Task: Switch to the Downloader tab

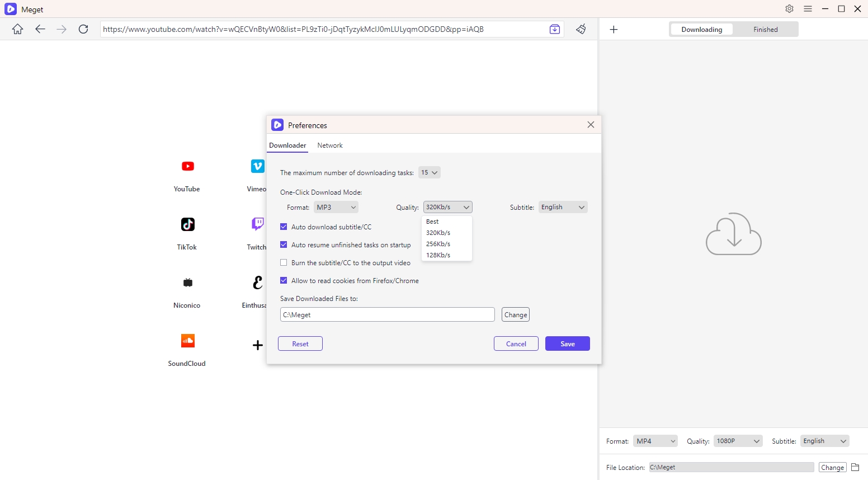Action: tap(287, 145)
